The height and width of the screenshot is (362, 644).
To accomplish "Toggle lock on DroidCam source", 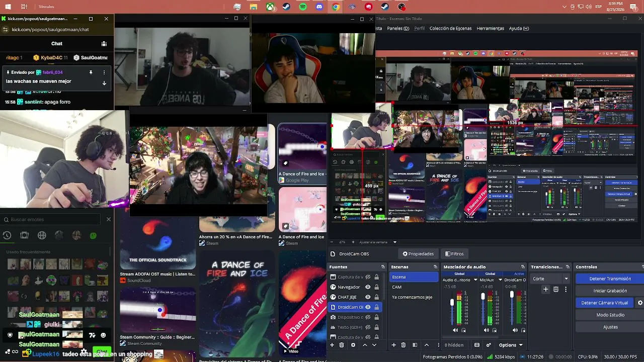I will pos(376,307).
